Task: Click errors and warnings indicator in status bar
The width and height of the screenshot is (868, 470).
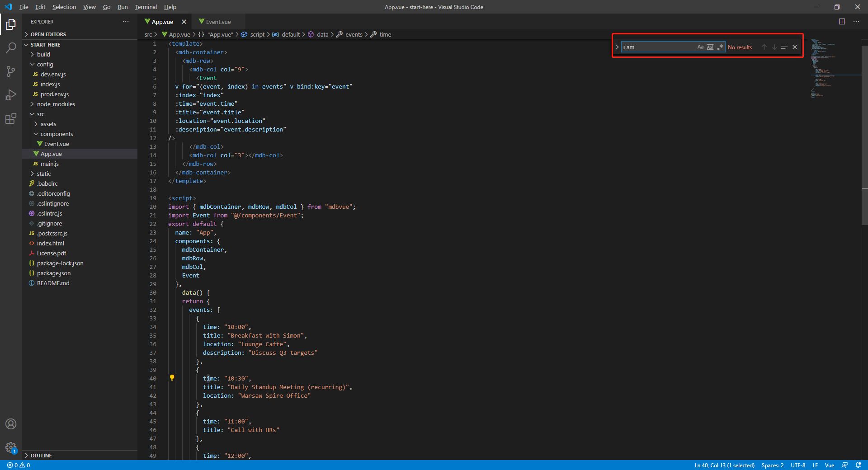Action: (x=19, y=465)
